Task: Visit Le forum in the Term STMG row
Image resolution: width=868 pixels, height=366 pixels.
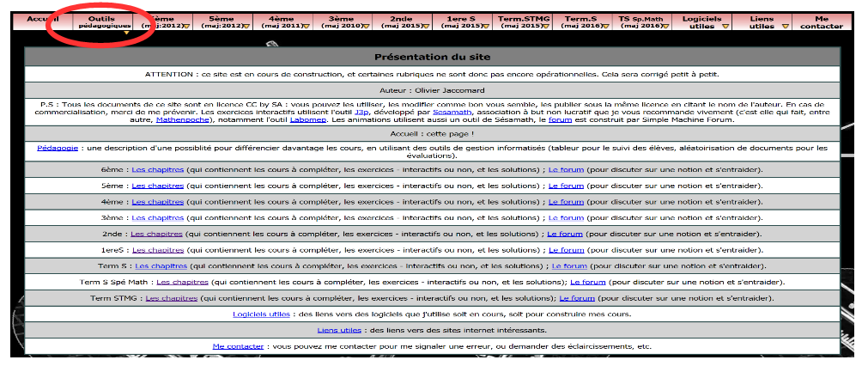Action: click(577, 298)
